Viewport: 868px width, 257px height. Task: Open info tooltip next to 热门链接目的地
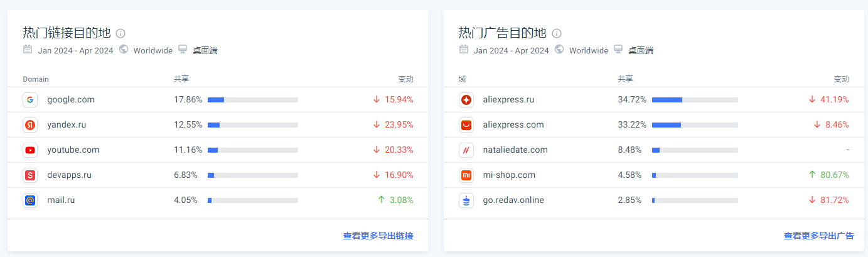click(121, 33)
